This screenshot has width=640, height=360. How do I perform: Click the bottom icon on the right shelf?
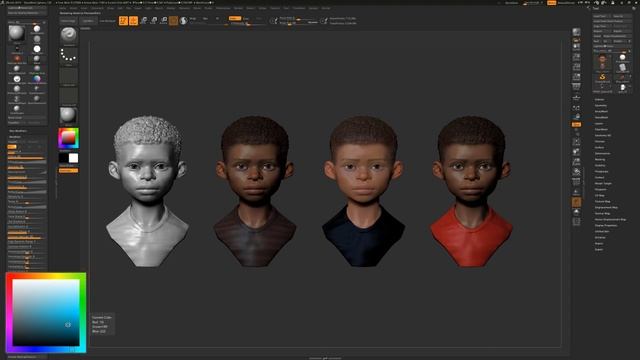(x=576, y=221)
